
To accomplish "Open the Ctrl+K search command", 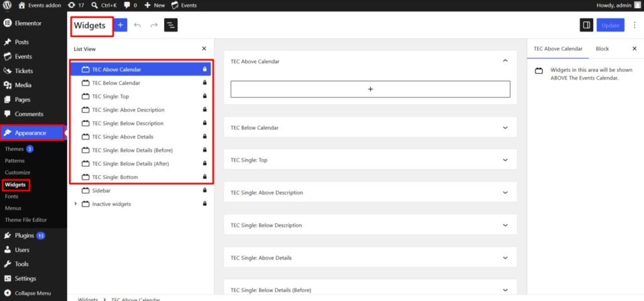I will (x=104, y=5).
